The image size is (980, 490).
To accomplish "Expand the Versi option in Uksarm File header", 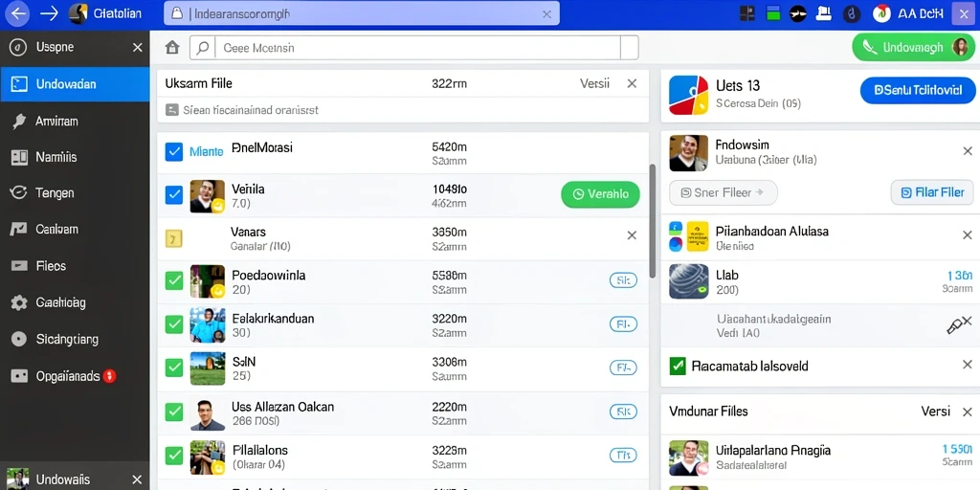I will point(594,84).
